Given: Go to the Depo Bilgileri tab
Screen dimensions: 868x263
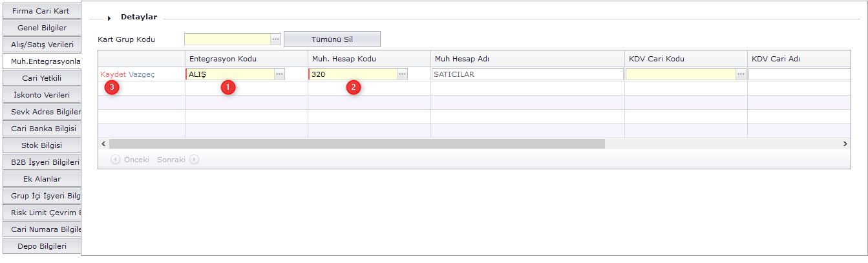Looking at the screenshot, I should pyautogui.click(x=41, y=246).
